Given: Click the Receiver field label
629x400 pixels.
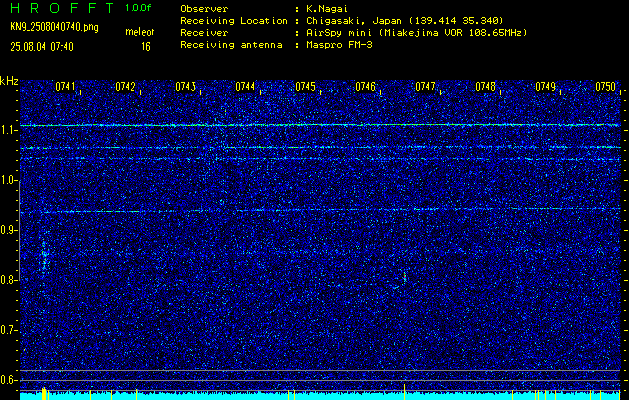Looking at the screenshot, I should tap(204, 33).
